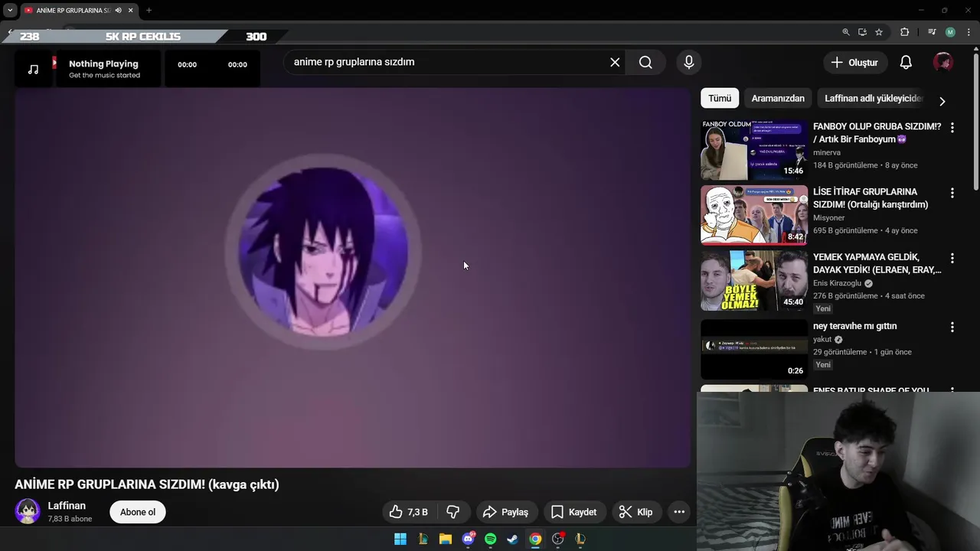
Task: Click the Oluştur create button
Action: tap(855, 63)
